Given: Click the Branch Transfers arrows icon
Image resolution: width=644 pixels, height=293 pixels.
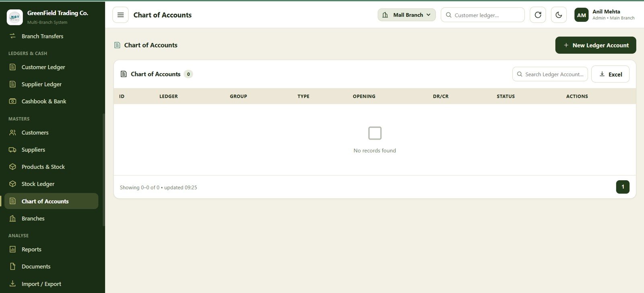Looking at the screenshot, I should coord(12,36).
